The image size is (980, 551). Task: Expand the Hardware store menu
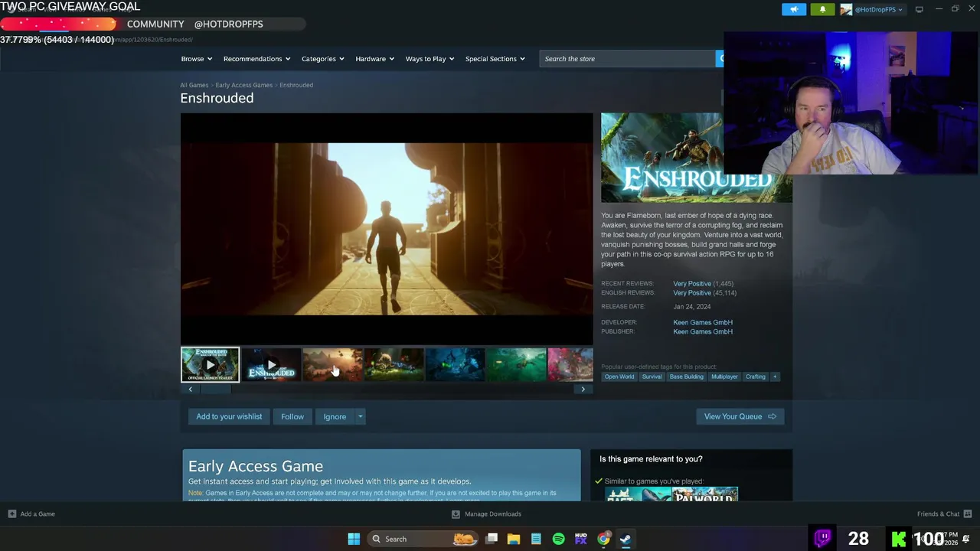click(374, 59)
